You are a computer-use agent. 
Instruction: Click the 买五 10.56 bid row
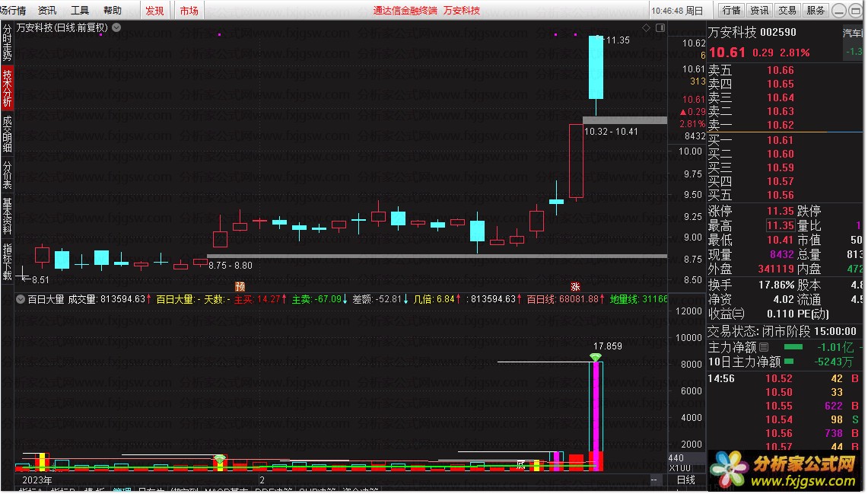[x=784, y=195]
